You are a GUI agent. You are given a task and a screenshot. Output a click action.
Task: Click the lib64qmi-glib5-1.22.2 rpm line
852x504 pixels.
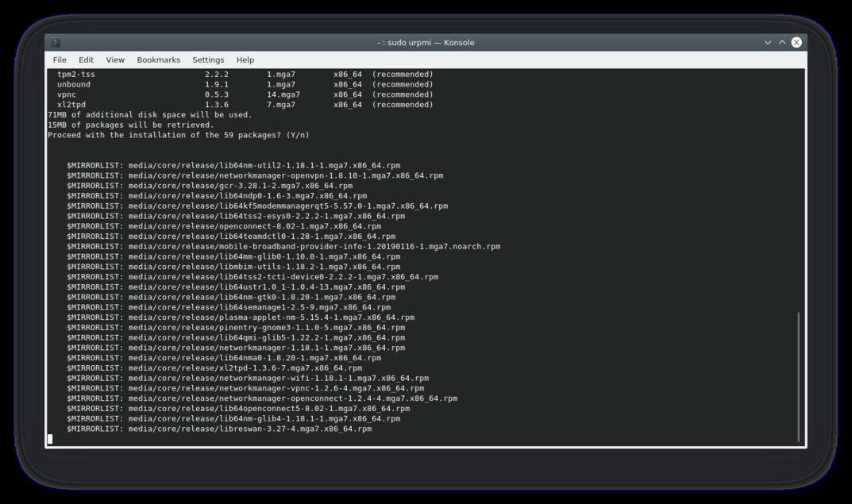[236, 338]
